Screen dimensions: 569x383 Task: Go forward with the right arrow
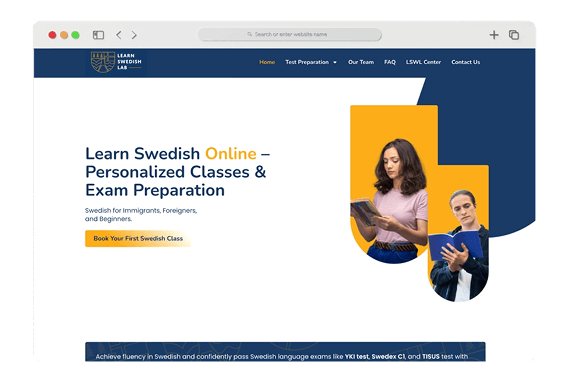134,35
